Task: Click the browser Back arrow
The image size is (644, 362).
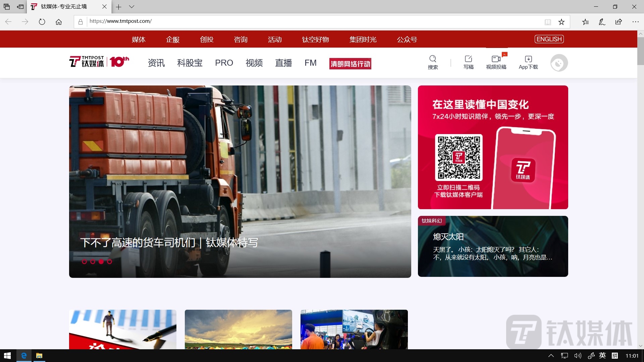Action: [8, 22]
